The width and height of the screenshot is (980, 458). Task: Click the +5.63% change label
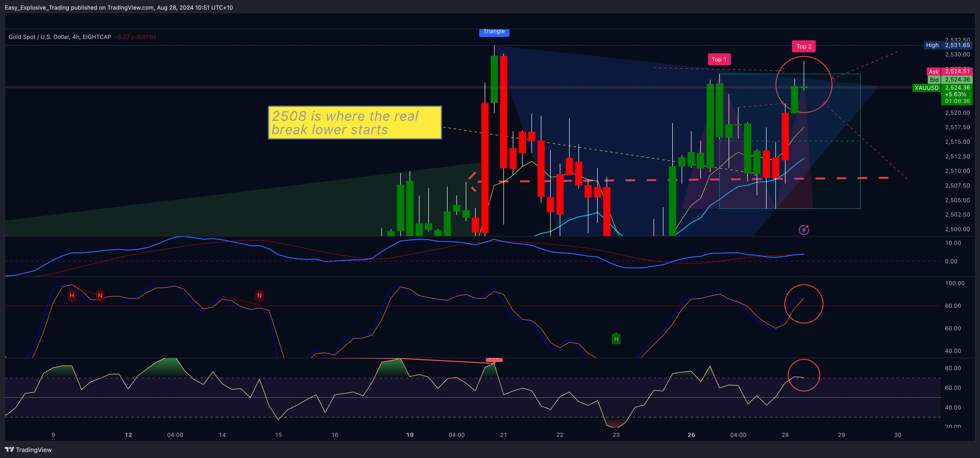coord(955,94)
